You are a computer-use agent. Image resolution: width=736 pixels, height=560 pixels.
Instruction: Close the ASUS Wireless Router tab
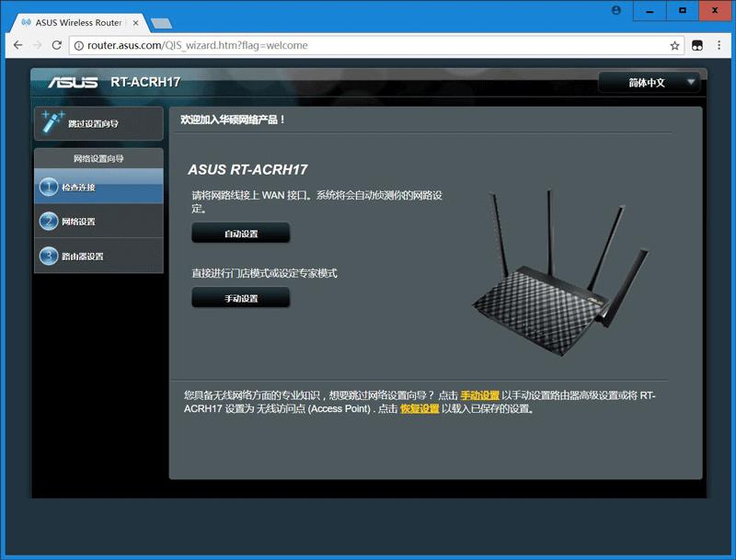click(135, 22)
